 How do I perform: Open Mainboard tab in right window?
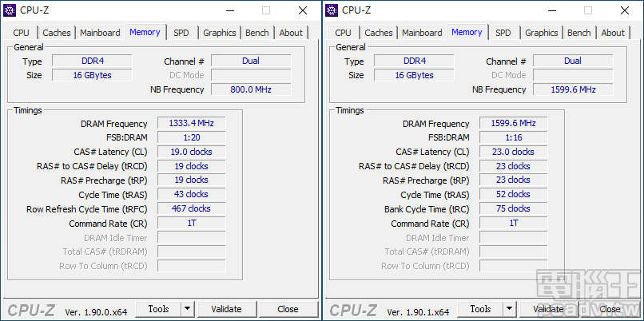pos(422,33)
